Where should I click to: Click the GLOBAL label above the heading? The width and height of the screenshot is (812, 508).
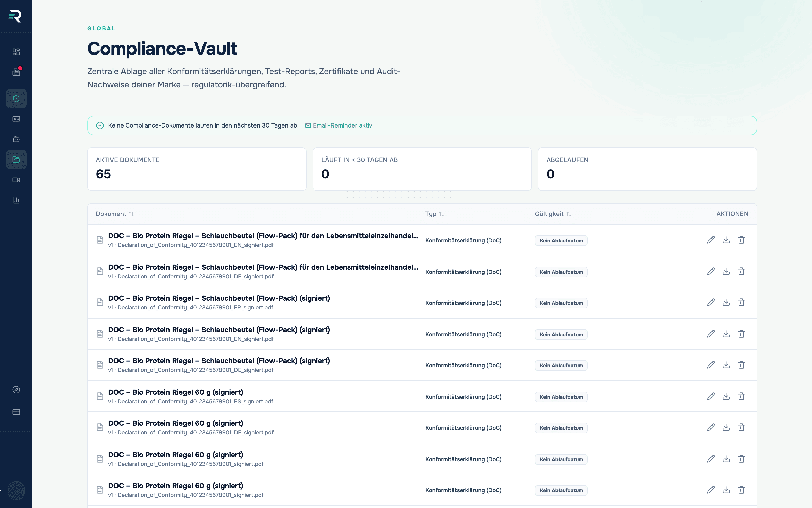(101, 28)
